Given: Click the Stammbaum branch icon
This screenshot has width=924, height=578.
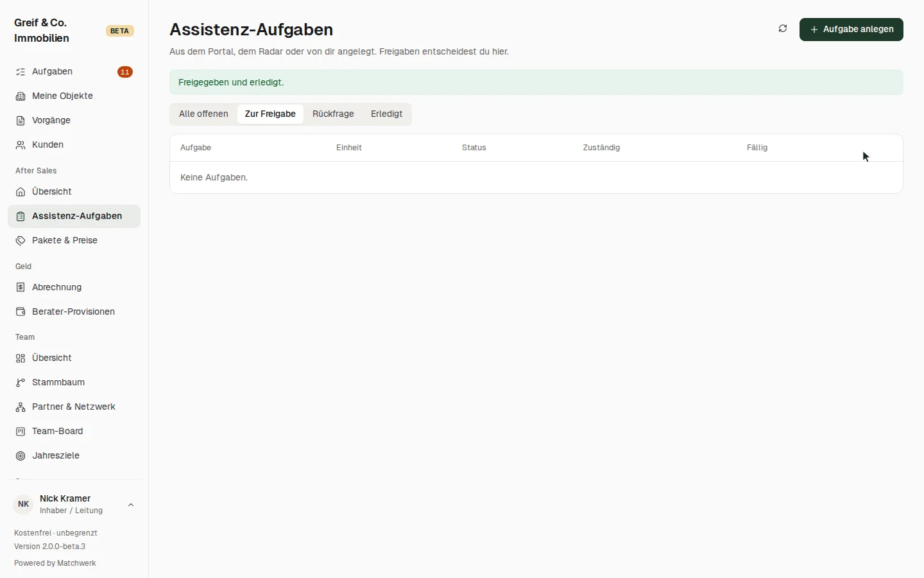Looking at the screenshot, I should (x=21, y=383).
